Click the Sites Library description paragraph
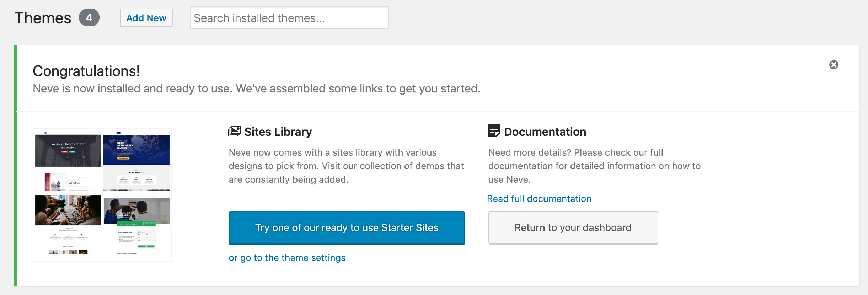The height and width of the screenshot is (295, 868). [346, 166]
